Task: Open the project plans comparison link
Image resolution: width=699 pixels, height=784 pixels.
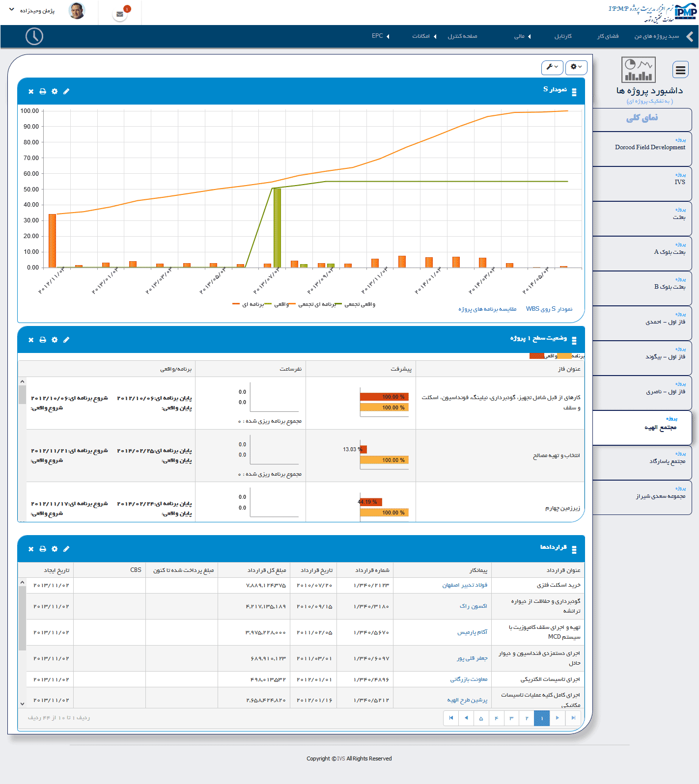Action: coord(487,309)
